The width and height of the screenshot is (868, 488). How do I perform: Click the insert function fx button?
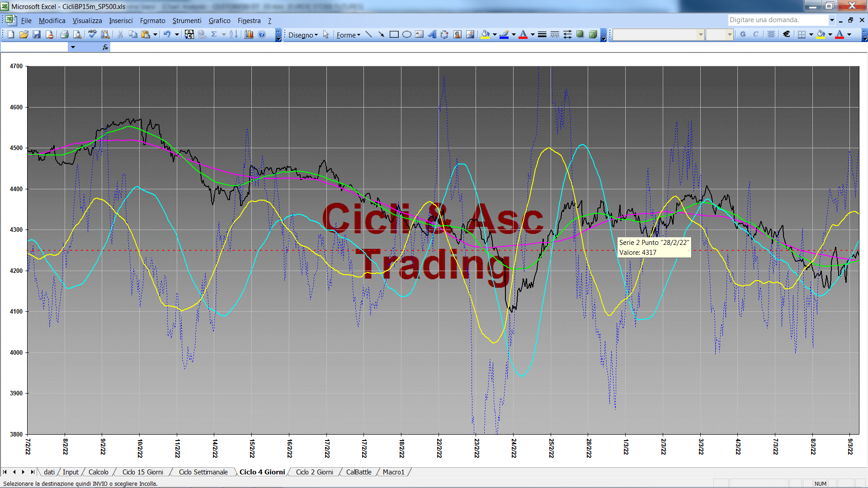[x=105, y=47]
